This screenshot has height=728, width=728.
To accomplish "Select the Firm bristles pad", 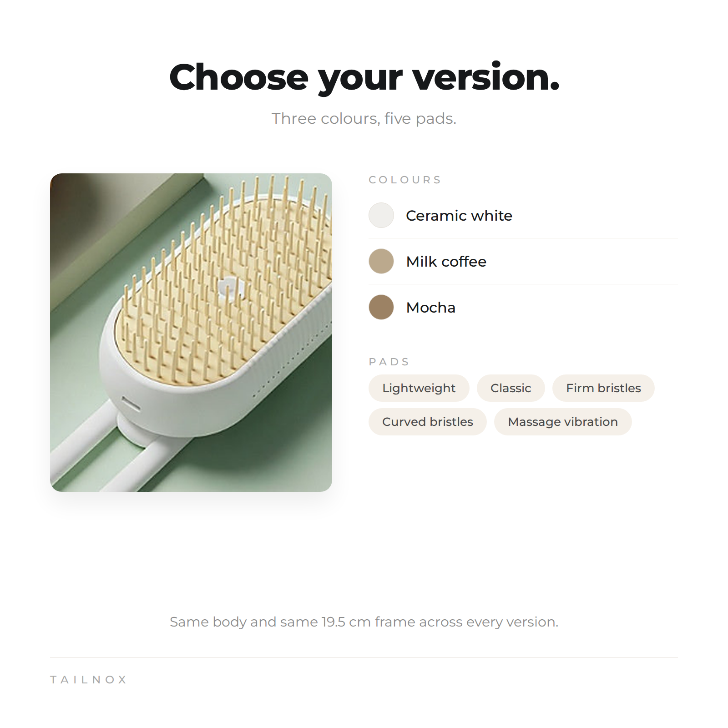I will 603,388.
